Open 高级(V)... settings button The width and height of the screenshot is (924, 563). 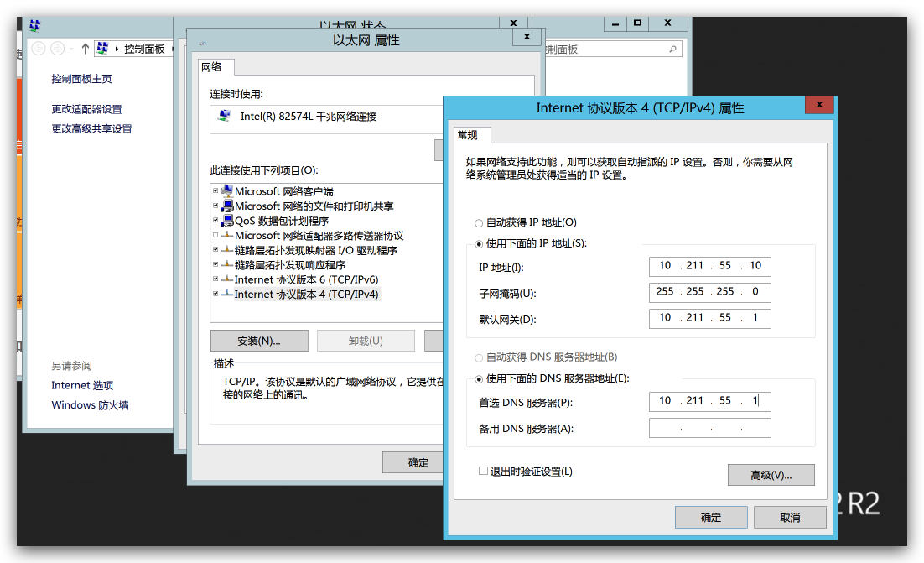click(771, 475)
